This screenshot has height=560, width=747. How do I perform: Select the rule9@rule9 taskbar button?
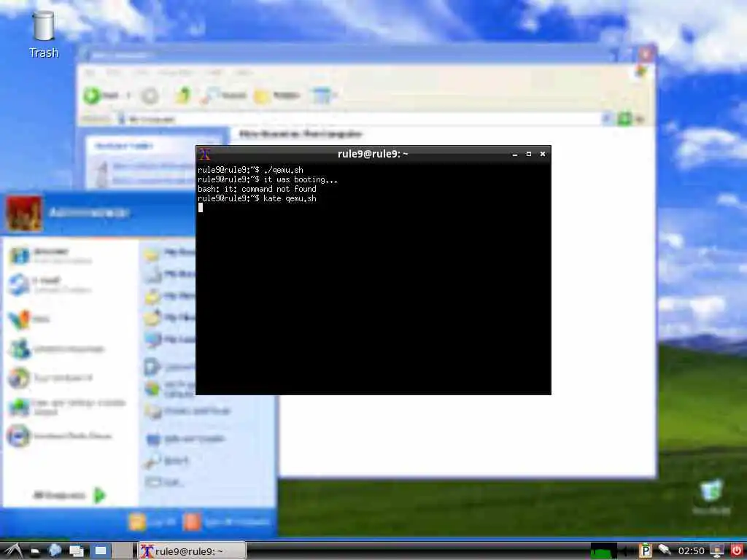[192, 551]
